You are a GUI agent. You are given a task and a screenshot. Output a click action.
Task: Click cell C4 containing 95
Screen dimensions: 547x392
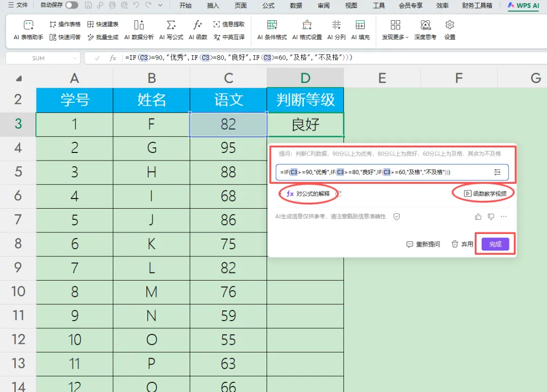pyautogui.click(x=228, y=148)
